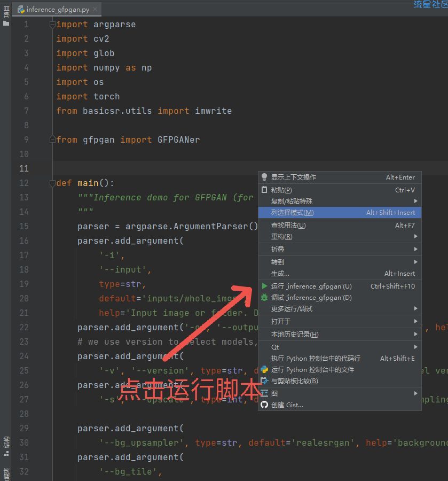
Task: Click the GitHub Create Gist icon
Action: pos(264,405)
